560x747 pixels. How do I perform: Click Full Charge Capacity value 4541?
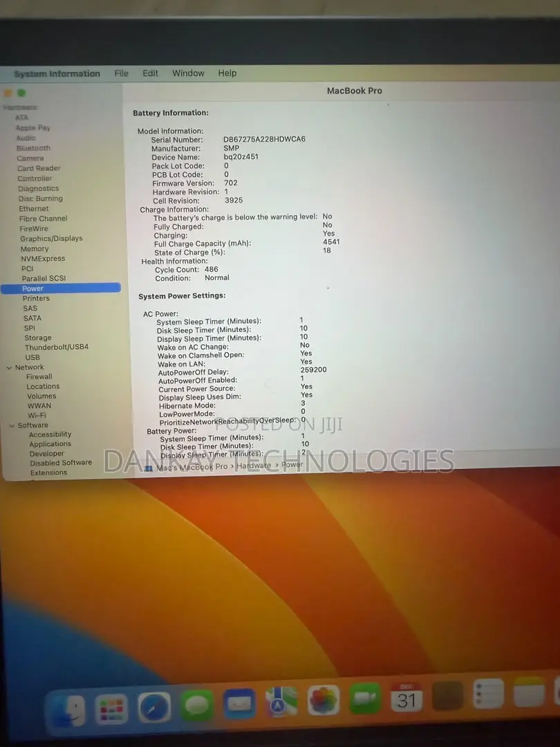pyautogui.click(x=331, y=242)
